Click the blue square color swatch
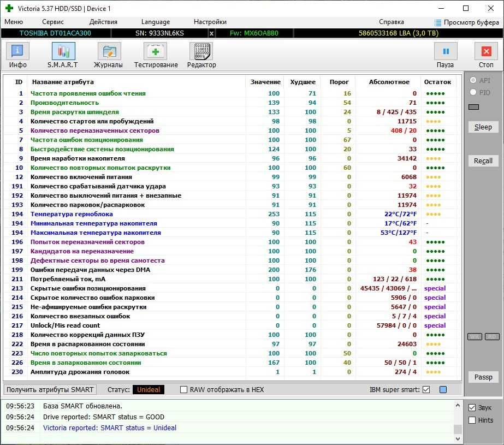 click(443, 390)
